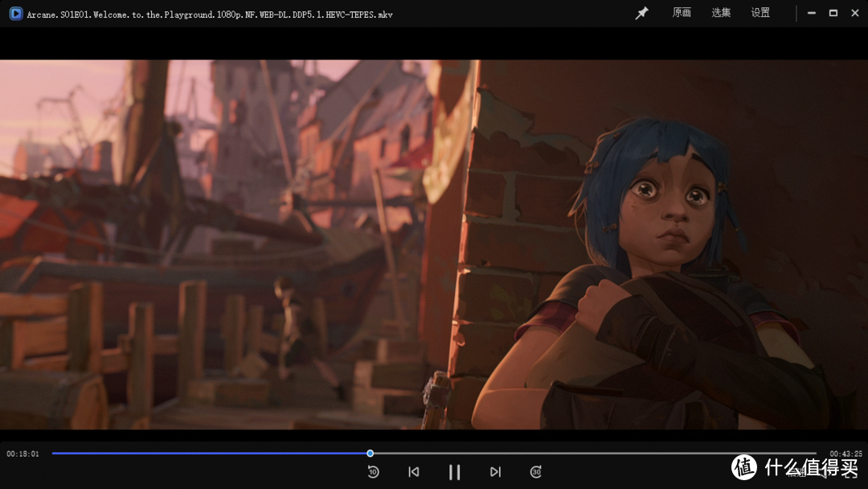Pin the player window on top

(641, 14)
